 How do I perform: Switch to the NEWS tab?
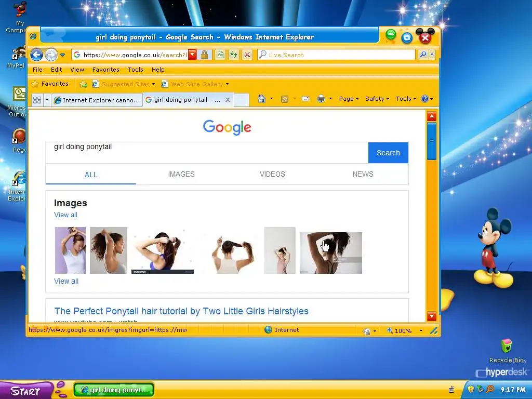(363, 174)
